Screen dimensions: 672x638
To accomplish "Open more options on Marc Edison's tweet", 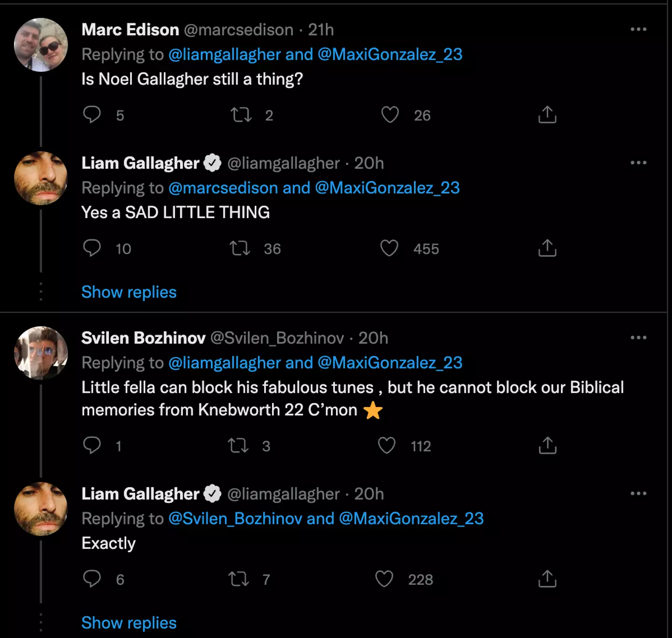I will coord(638,29).
